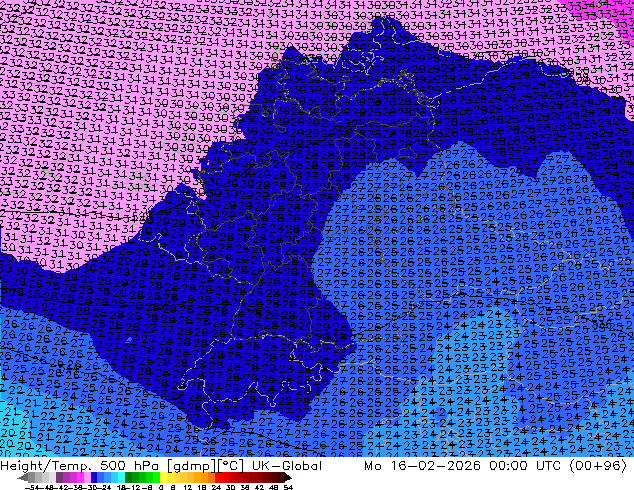Click the '54' label at legend end
634x490 pixels.
point(288,487)
